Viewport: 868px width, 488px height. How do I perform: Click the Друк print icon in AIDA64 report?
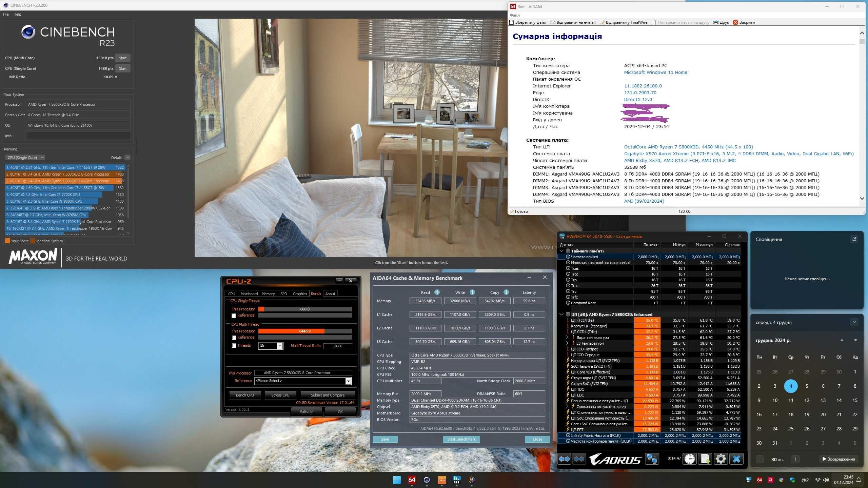coord(716,22)
